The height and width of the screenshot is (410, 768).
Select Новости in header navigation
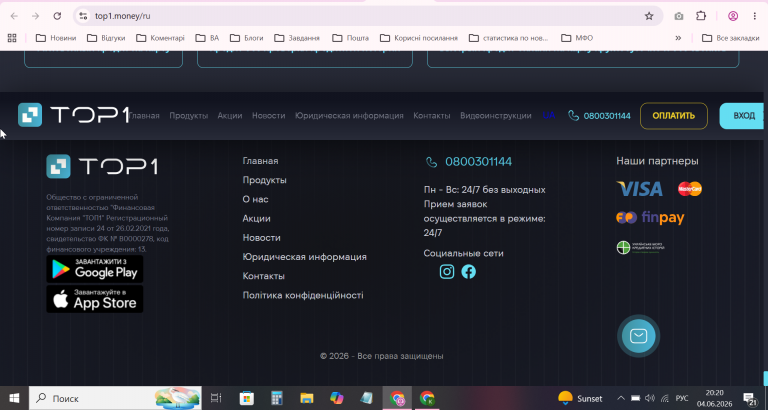[x=268, y=116]
